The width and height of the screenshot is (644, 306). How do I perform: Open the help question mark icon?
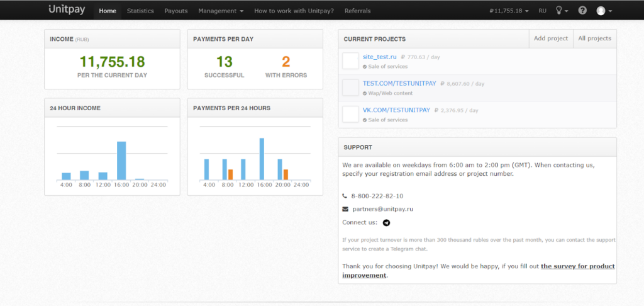pyautogui.click(x=582, y=11)
